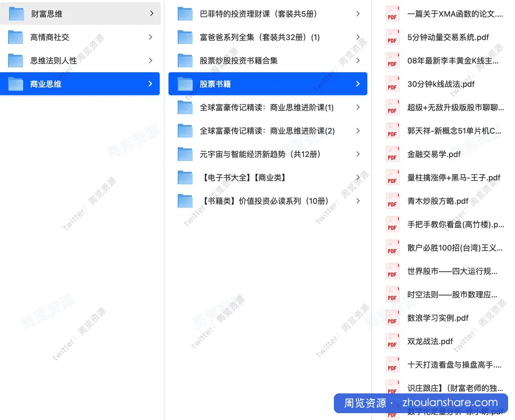The width and height of the screenshot is (515, 420).
Task: Click PDF icon of 青木炒股方略.pdf
Action: (x=392, y=201)
